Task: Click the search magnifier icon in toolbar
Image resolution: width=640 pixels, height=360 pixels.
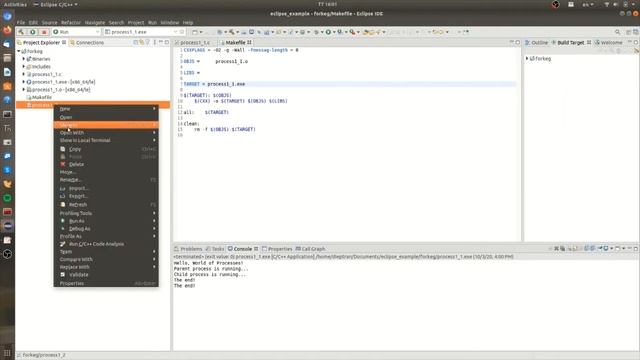Action: point(617,32)
